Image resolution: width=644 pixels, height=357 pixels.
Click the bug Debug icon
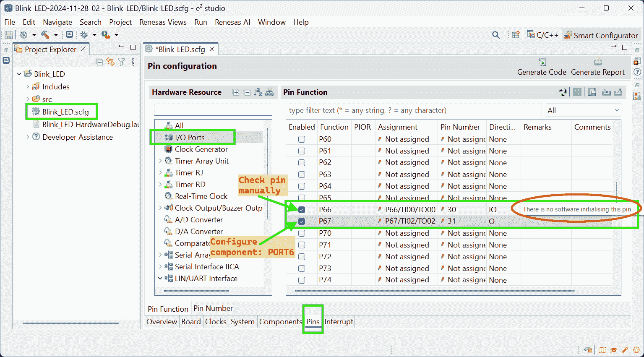tap(84, 35)
